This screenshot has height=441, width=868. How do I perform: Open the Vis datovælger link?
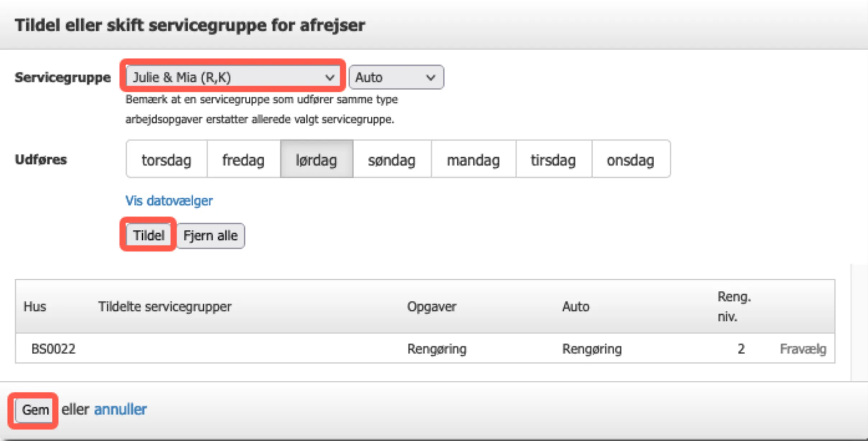pos(169,200)
